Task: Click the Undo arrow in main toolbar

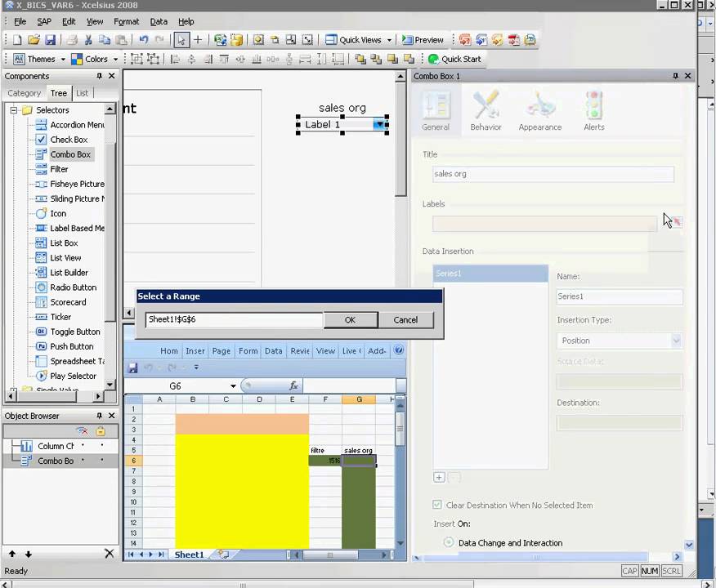Action: 143,40
